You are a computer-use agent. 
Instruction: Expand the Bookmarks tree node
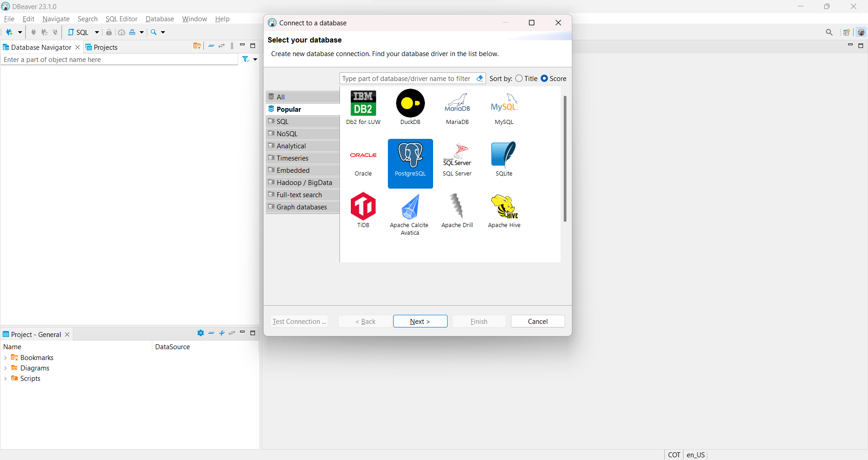(x=5, y=358)
